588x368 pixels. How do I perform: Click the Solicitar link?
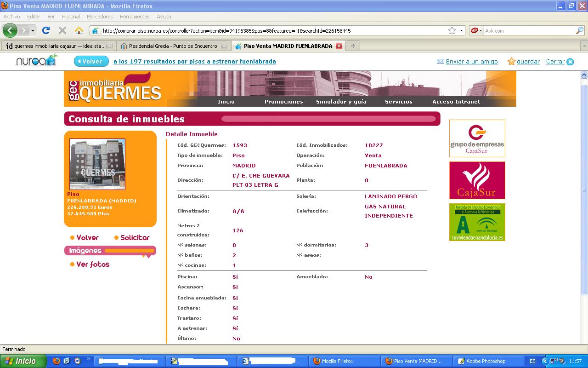(x=135, y=238)
